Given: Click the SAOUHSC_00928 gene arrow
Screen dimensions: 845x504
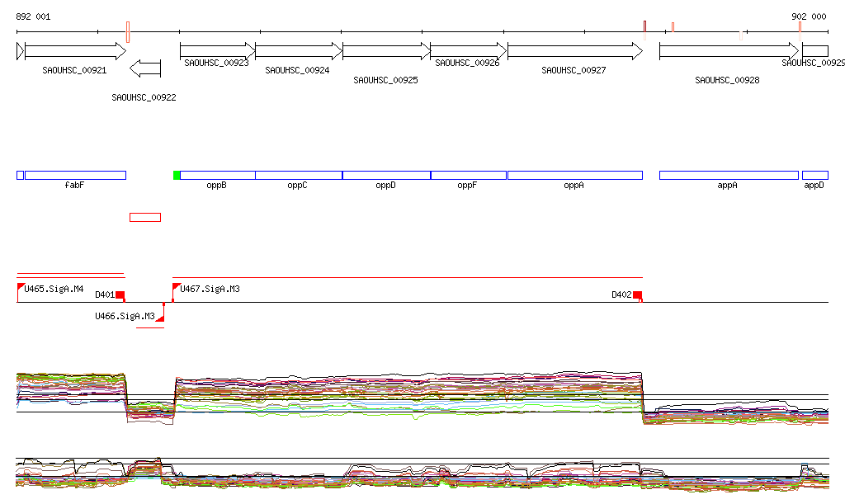Looking at the screenshot, I should [x=729, y=51].
